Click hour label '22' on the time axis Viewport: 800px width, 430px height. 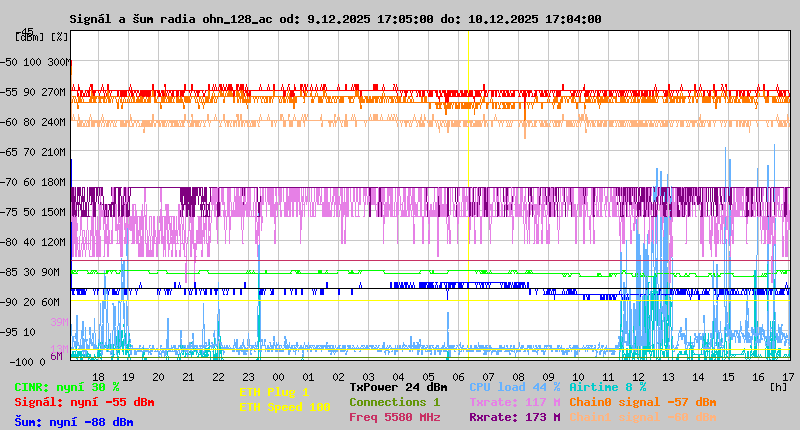coord(218,377)
